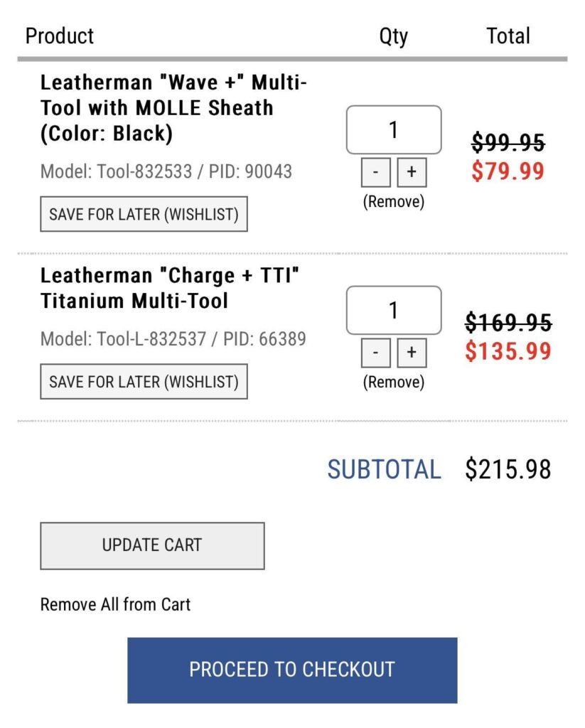Select Remove All from Cart
The width and height of the screenshot is (585, 728).
pos(114,604)
